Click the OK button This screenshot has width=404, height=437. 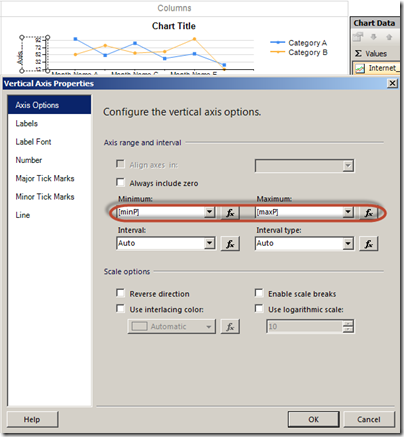pyautogui.click(x=314, y=419)
